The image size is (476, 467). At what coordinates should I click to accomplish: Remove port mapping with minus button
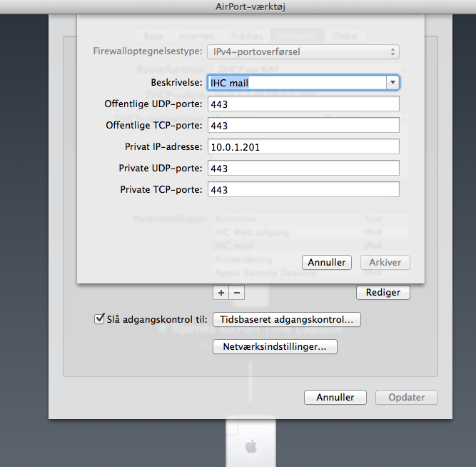click(x=237, y=293)
